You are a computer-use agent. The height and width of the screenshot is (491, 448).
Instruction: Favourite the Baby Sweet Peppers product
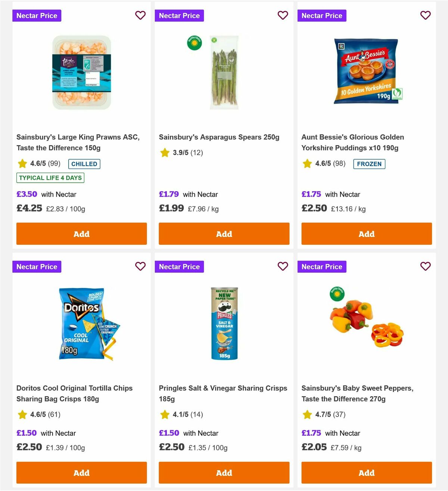pos(425,266)
